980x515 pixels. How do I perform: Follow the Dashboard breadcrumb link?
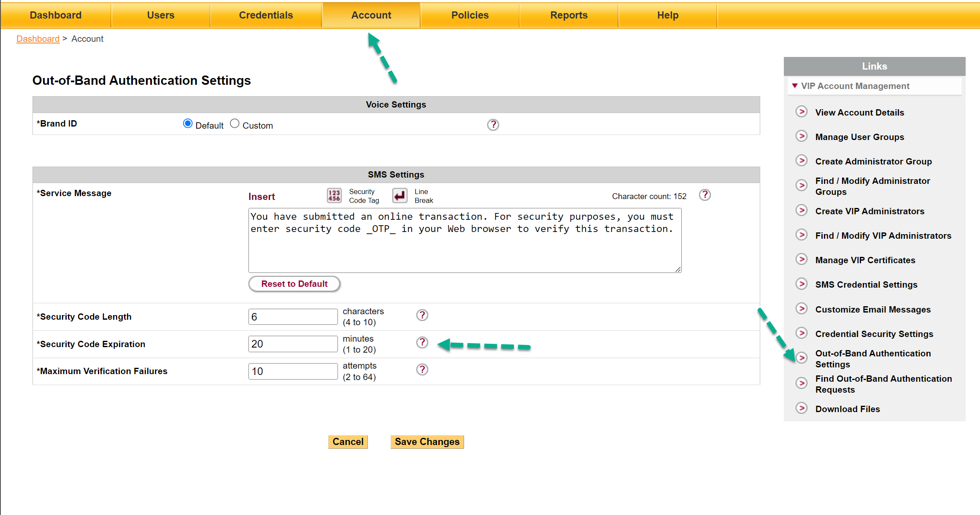pyautogui.click(x=38, y=39)
